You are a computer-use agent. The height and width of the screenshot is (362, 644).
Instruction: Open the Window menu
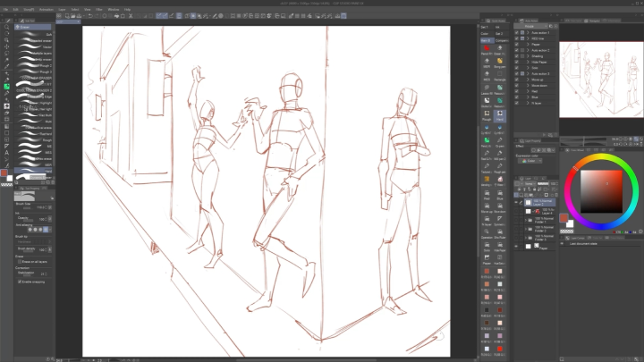pos(114,9)
